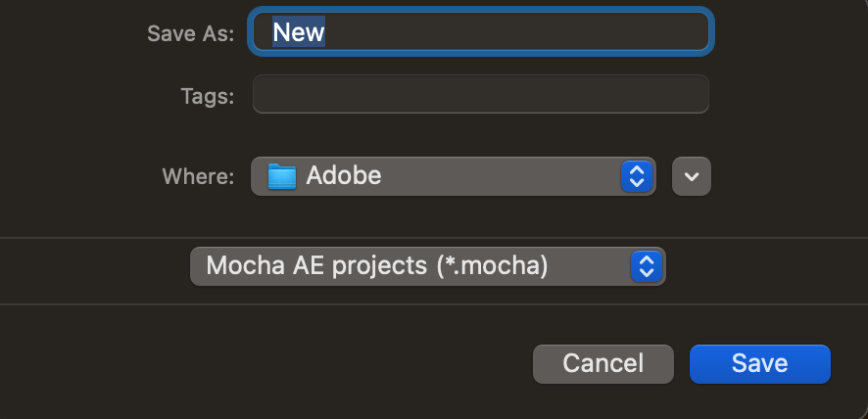This screenshot has height=419, width=868.
Task: Click the Save As label
Action: pos(190,33)
